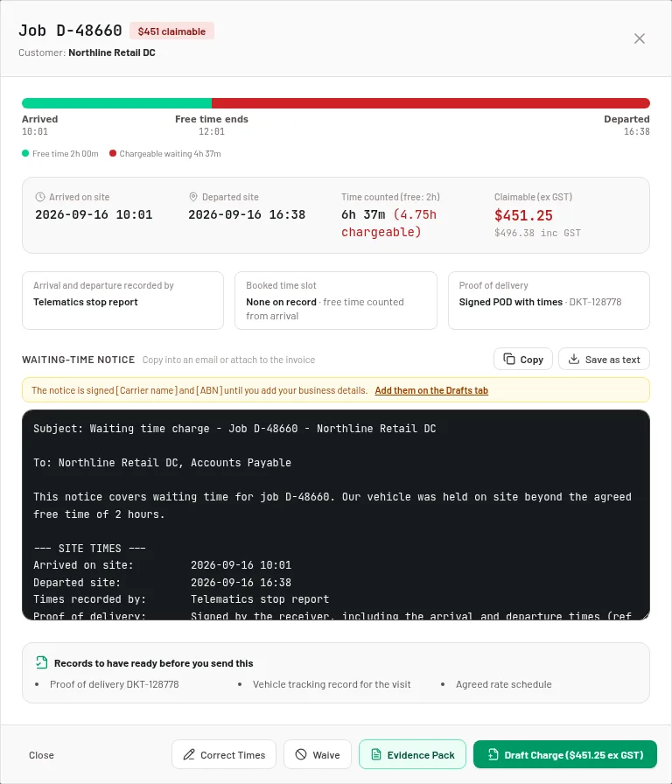
Task: Click the $451 claimable badge
Action: 171,31
